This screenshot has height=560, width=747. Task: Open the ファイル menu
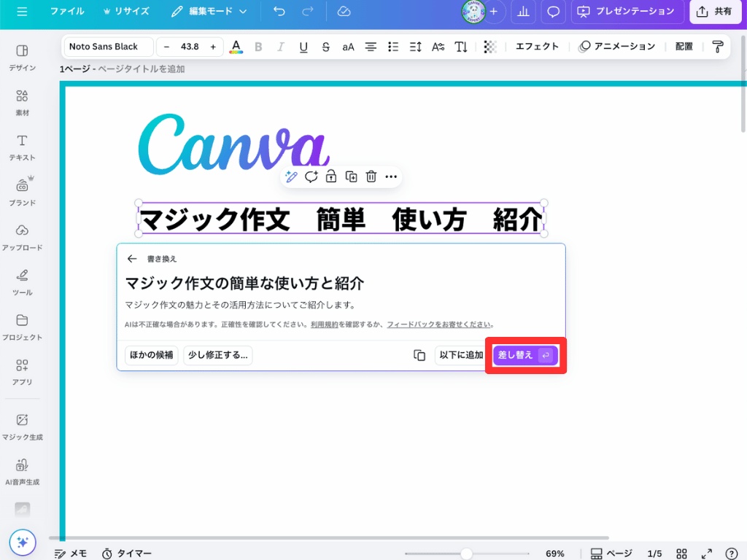point(67,12)
